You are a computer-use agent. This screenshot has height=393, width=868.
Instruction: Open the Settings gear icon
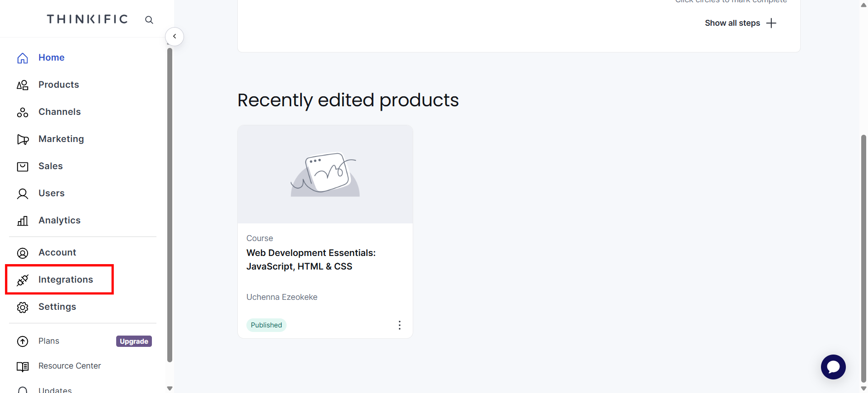[x=23, y=307]
